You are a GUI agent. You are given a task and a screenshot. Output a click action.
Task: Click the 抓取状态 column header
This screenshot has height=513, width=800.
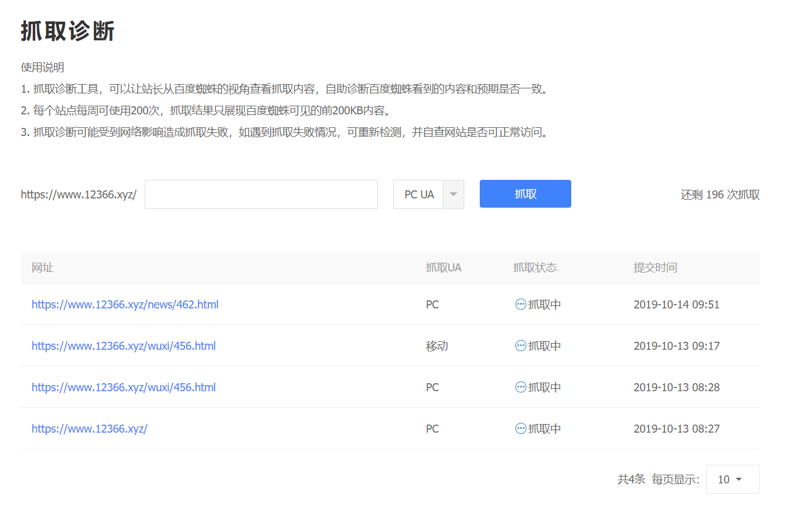coord(535,267)
